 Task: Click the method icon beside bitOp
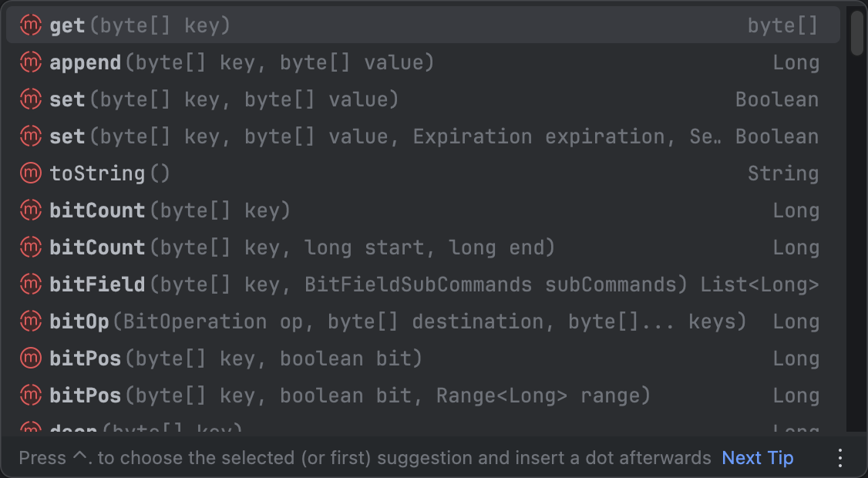coord(30,321)
